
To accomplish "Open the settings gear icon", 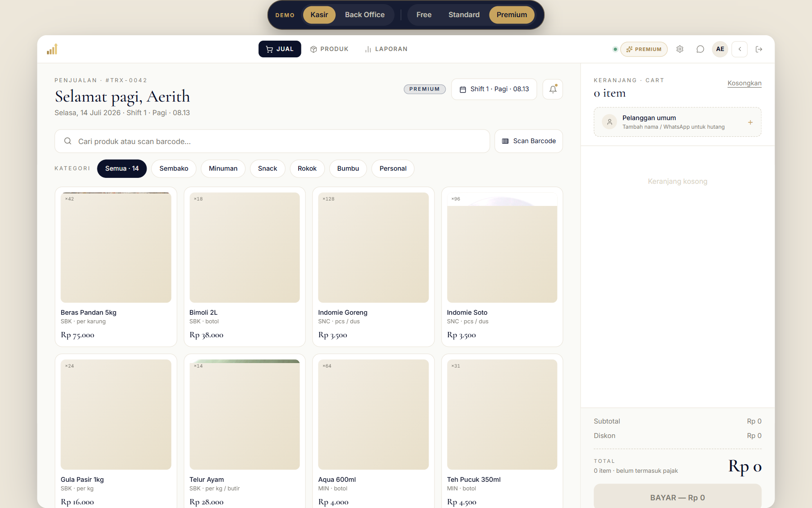I will pos(680,49).
